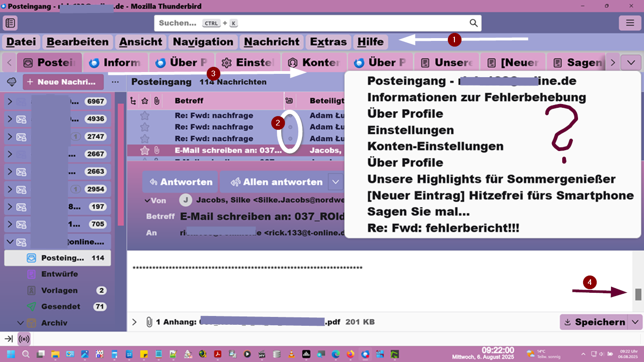Open Firefox from the taskbar
This screenshot has width=644, height=362.
(x=350, y=354)
